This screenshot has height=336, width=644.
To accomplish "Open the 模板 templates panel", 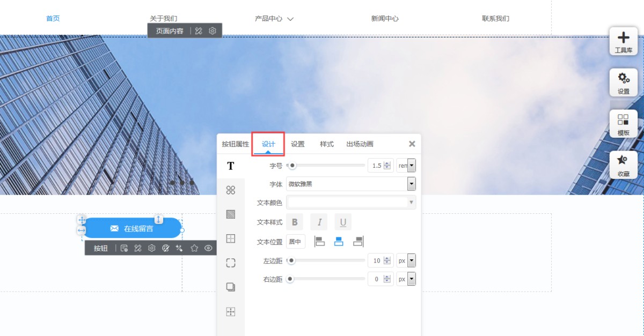I will coord(623,124).
